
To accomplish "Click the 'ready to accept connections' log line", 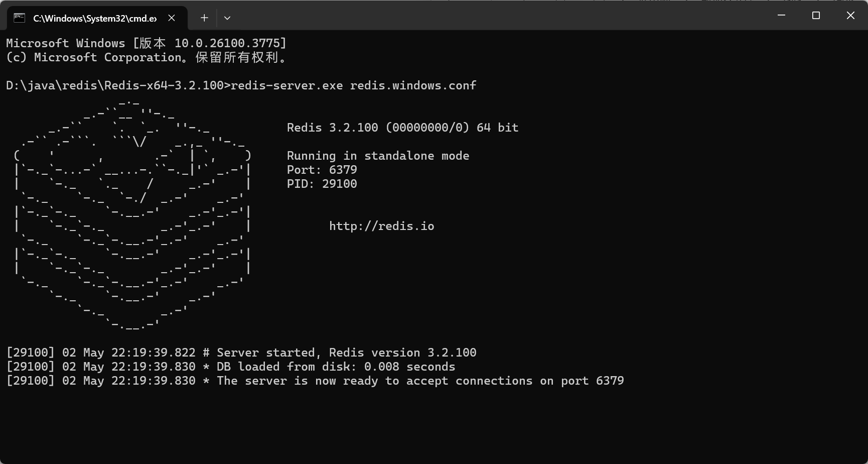I will click(315, 381).
